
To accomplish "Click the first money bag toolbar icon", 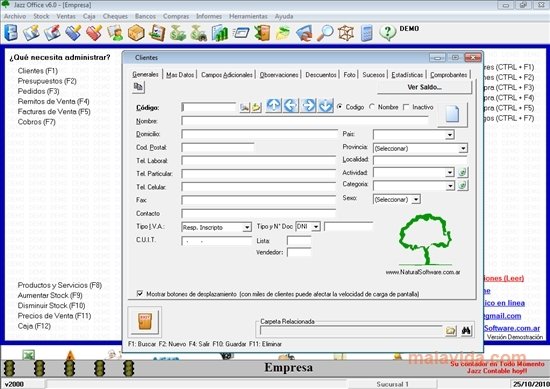I will point(178,33).
